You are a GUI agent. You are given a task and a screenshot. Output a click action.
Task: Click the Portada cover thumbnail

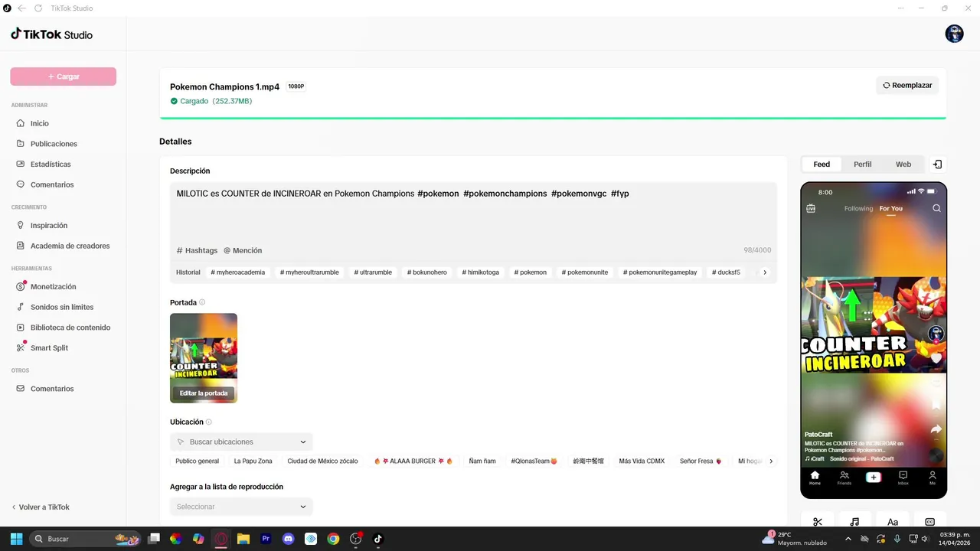click(x=204, y=358)
